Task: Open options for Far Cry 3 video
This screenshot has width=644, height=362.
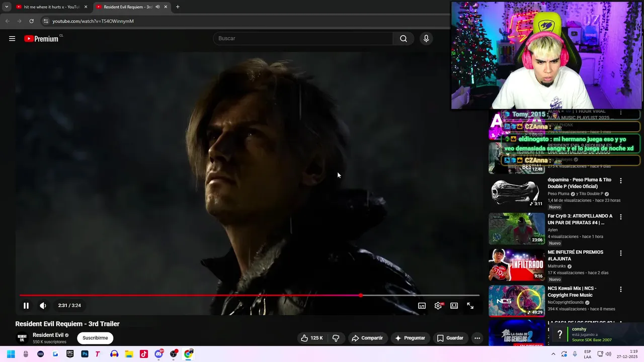Action: pyautogui.click(x=620, y=217)
